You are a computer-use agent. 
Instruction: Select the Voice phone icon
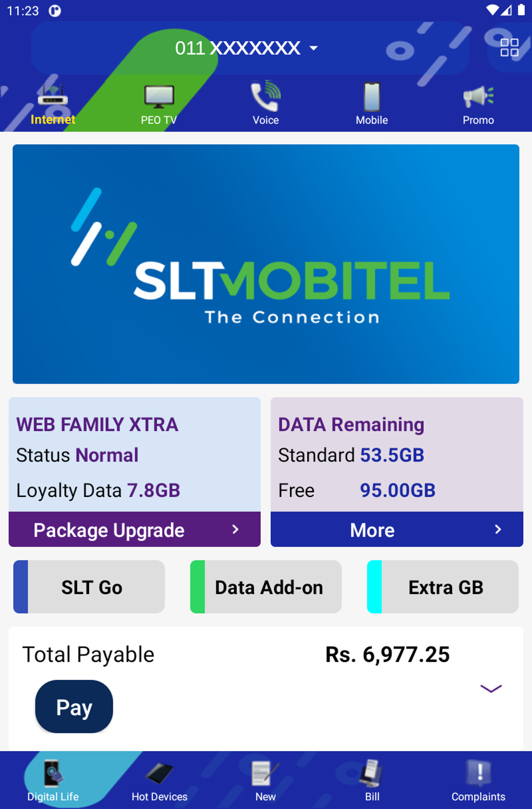[265, 98]
